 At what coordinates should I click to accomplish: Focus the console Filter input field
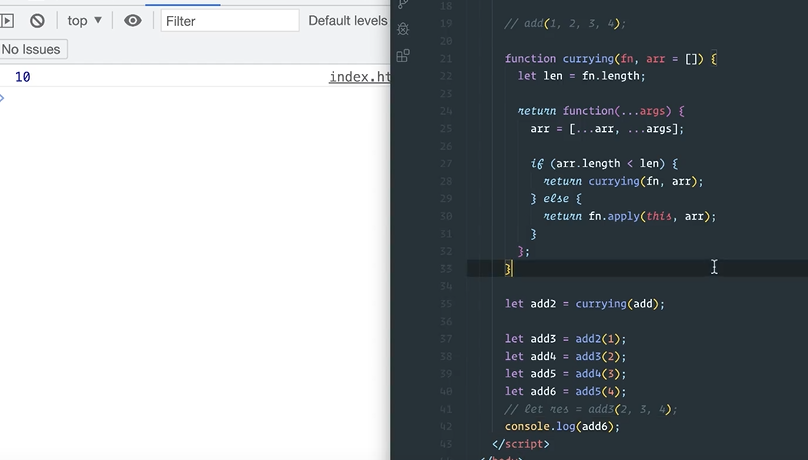(x=230, y=21)
